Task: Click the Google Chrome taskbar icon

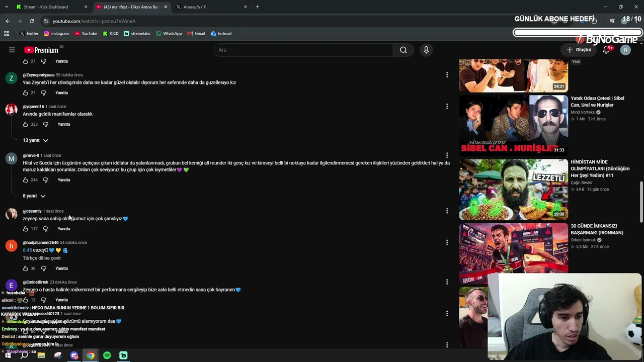Action: click(x=91, y=355)
